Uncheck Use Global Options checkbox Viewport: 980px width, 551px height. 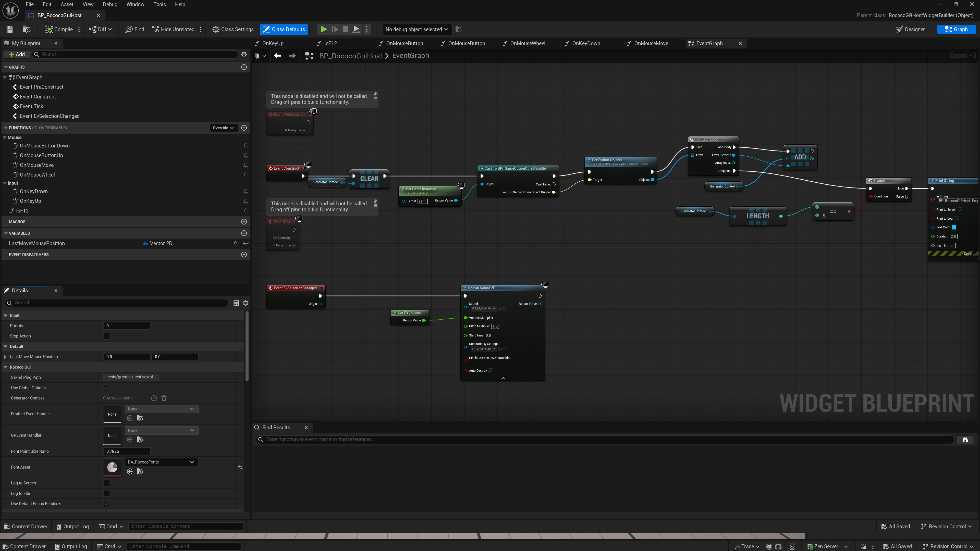click(106, 388)
